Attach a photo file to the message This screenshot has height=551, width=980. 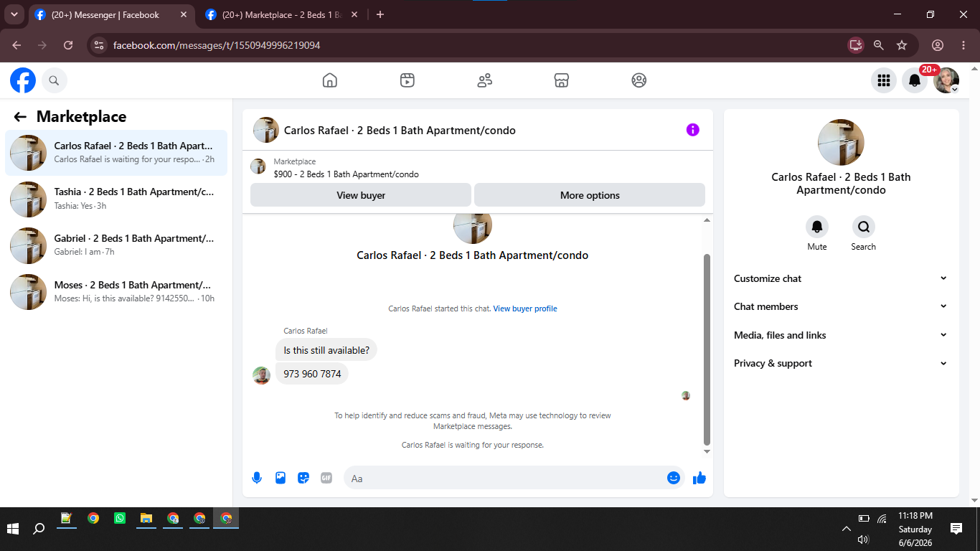pos(281,478)
